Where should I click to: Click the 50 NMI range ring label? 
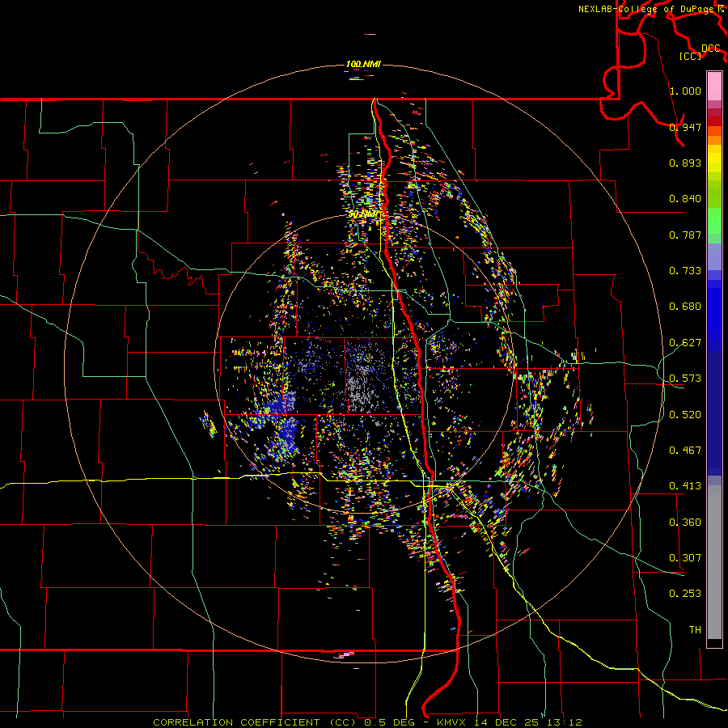coord(363,214)
